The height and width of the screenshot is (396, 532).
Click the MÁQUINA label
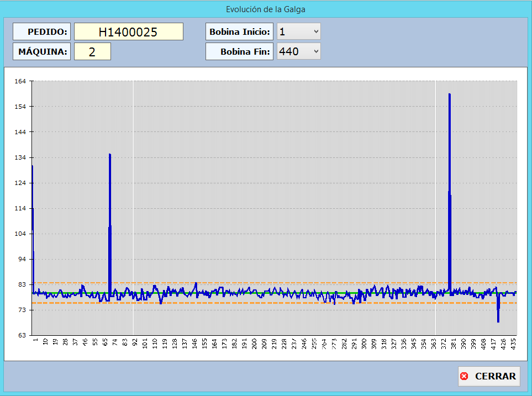point(42,51)
